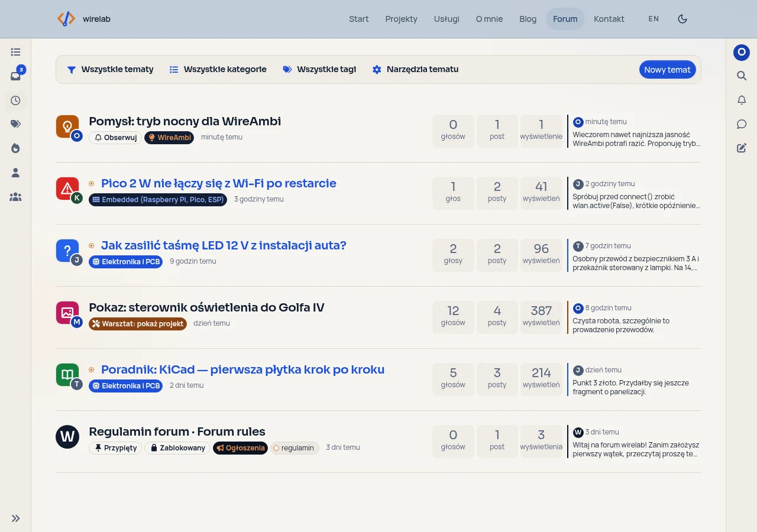Click warning triangle avatar of Pico topic

pyautogui.click(x=67, y=189)
